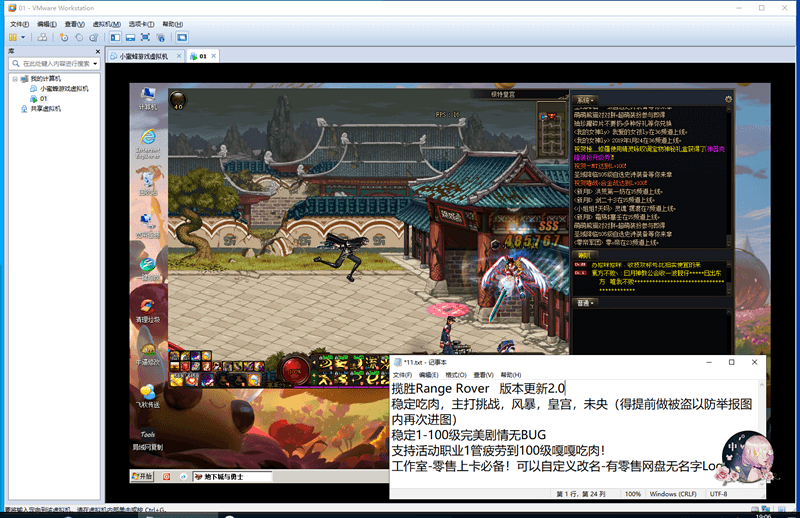Click the Notepad title bar app icon

[x=398, y=362]
